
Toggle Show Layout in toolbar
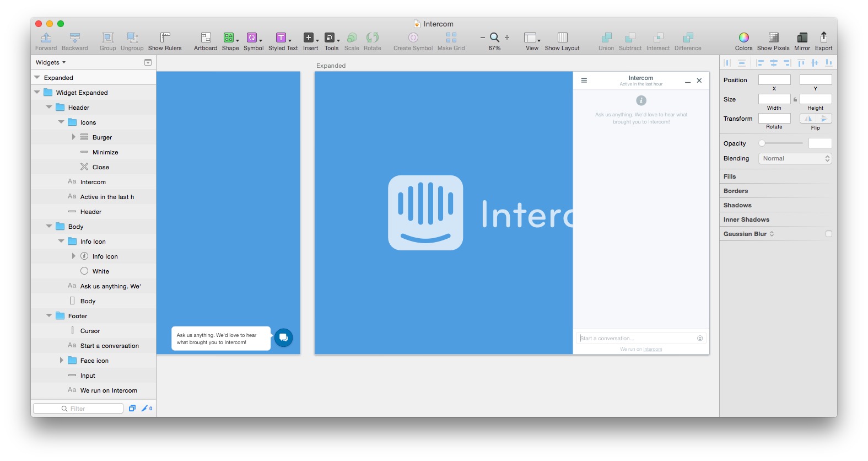563,37
